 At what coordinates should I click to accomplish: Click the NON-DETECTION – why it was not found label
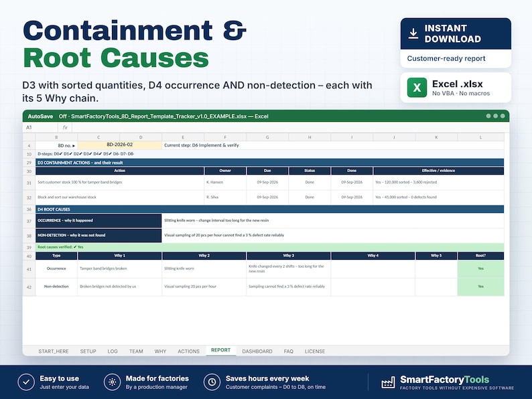click(98, 235)
